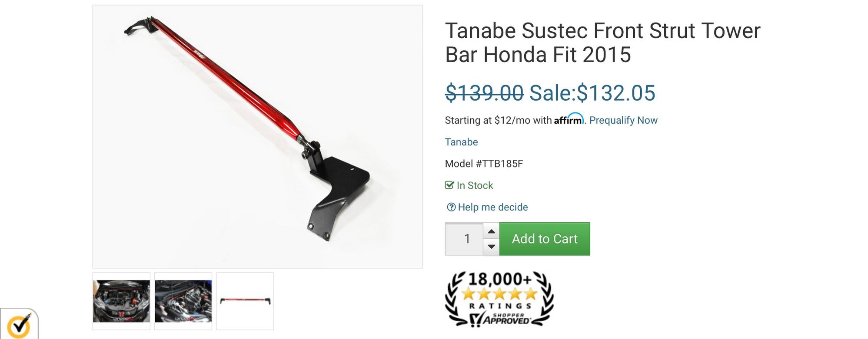Viewport: 868px width, 339px height.
Task: Select the second engine bay thumbnail
Action: [183, 301]
